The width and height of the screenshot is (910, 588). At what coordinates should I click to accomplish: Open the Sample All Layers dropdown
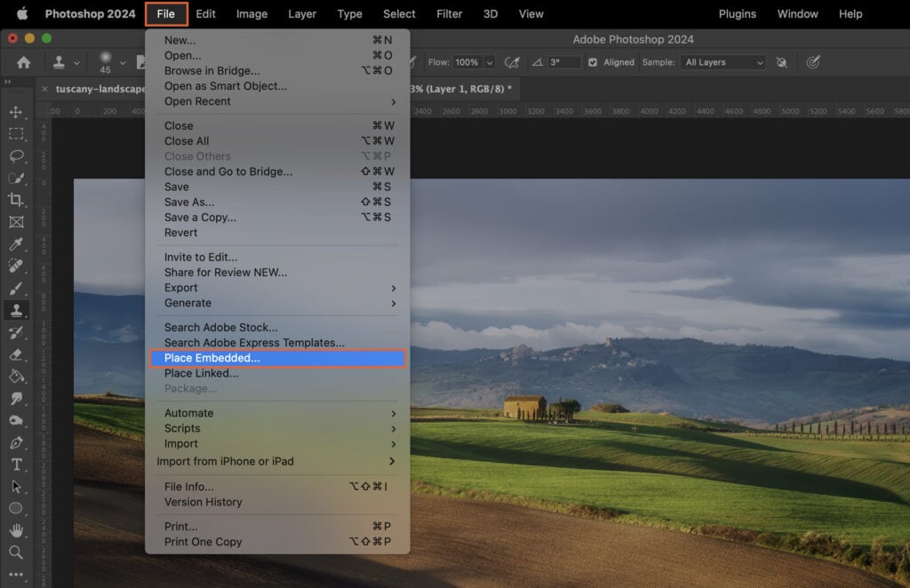725,62
